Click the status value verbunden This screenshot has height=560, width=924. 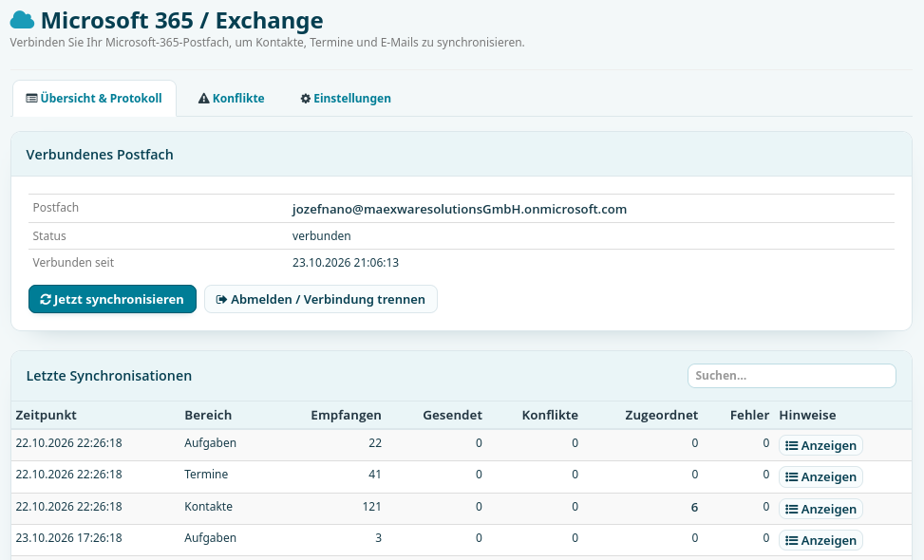tap(322, 235)
